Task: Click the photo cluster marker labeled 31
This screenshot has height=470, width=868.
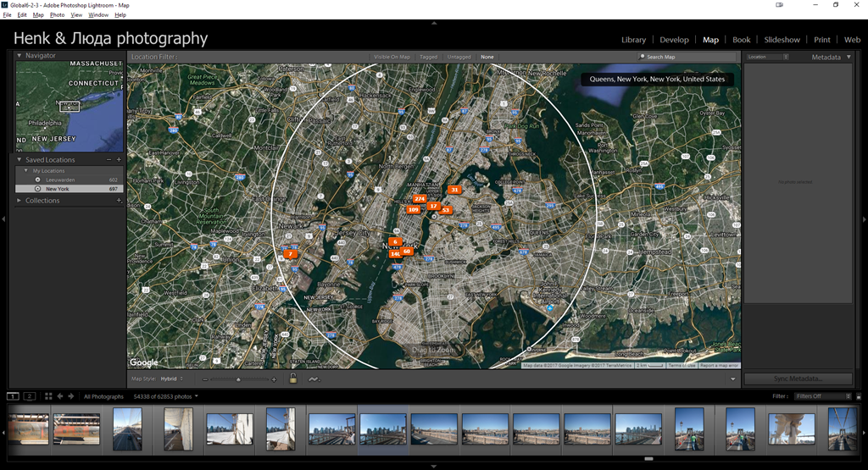Action: (x=454, y=190)
